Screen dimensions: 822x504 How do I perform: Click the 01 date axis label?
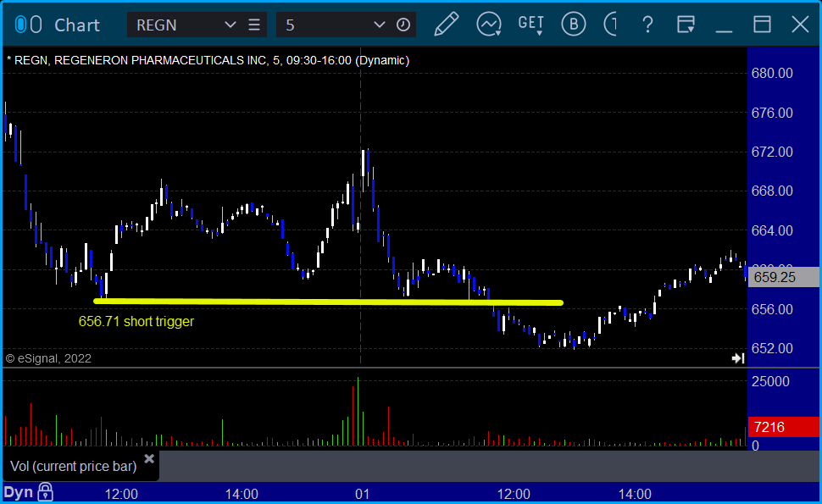click(x=362, y=494)
